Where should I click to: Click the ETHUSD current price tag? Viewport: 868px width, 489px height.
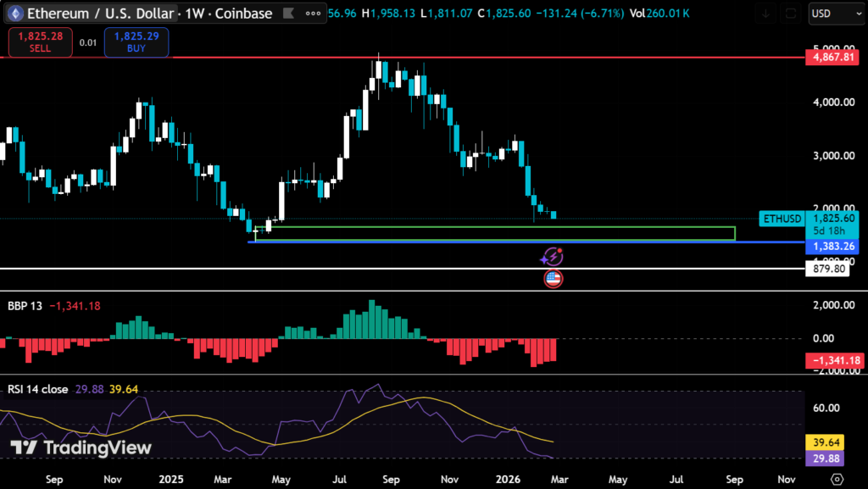click(781, 219)
